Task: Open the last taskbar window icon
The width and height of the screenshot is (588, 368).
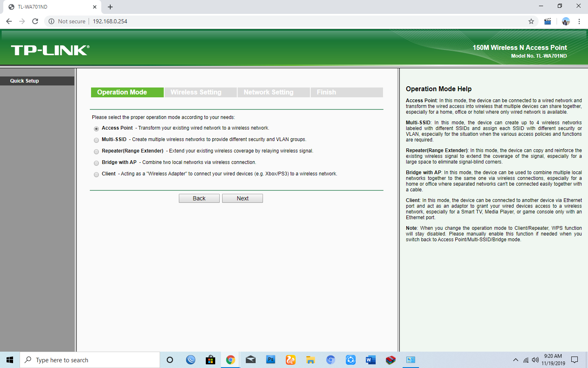Action: coord(410,360)
